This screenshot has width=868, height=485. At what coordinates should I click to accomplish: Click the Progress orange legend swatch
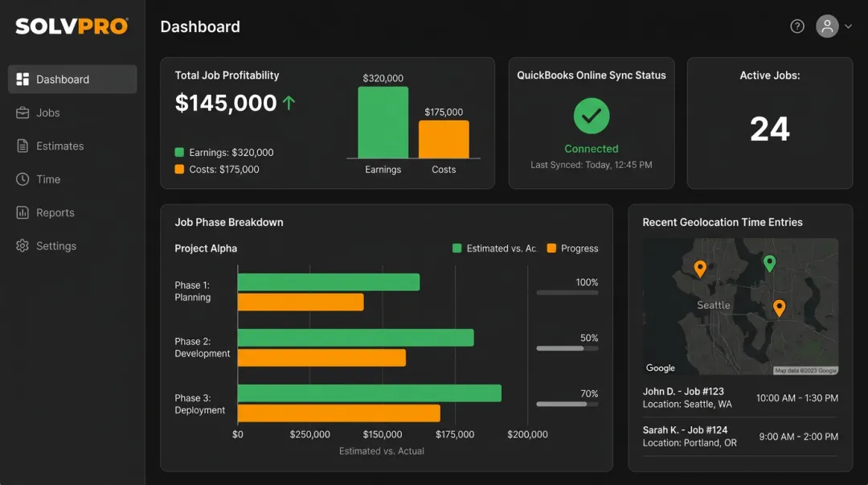coord(551,249)
